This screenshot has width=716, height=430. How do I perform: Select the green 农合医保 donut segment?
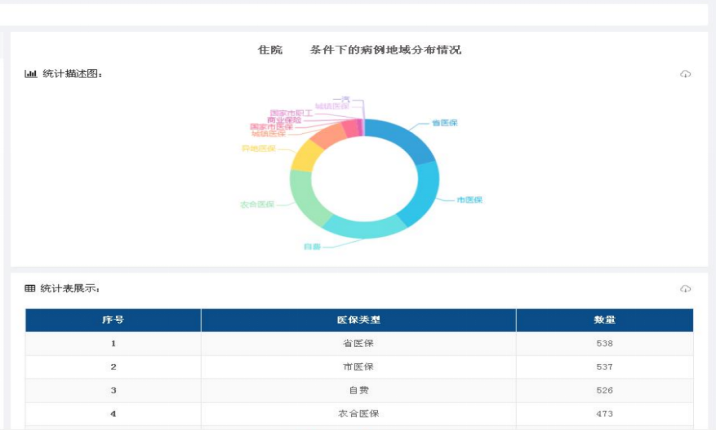[x=306, y=197]
